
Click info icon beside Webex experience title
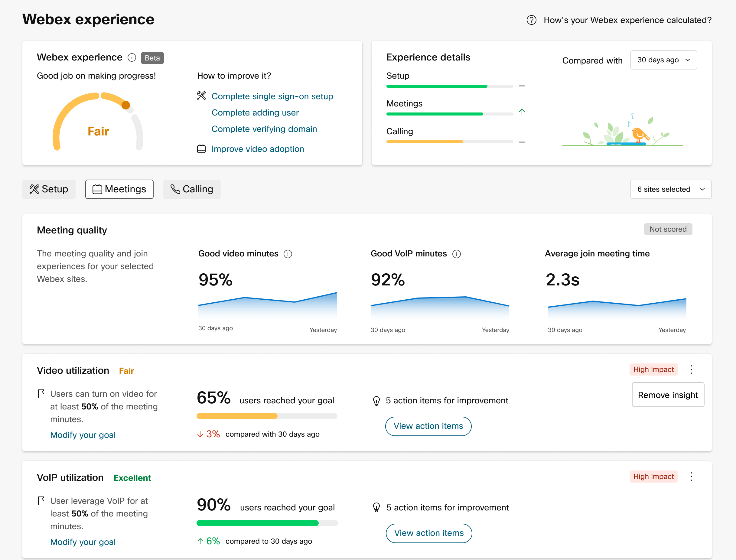click(132, 58)
